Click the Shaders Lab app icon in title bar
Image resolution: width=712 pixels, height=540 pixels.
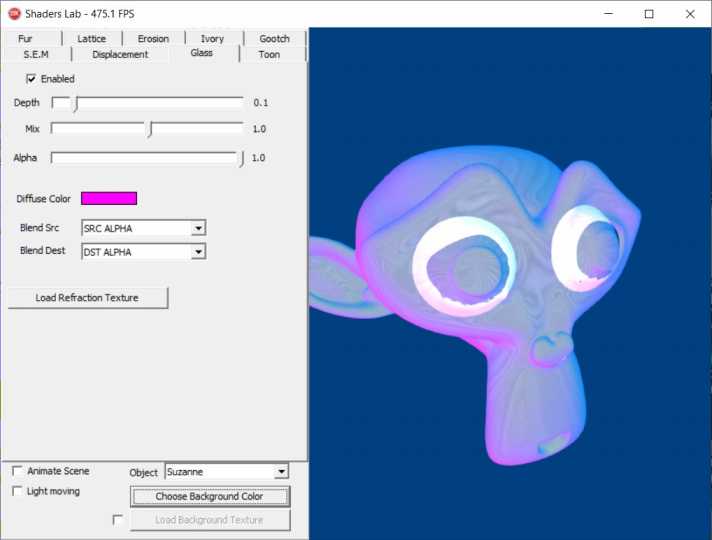(x=14, y=14)
